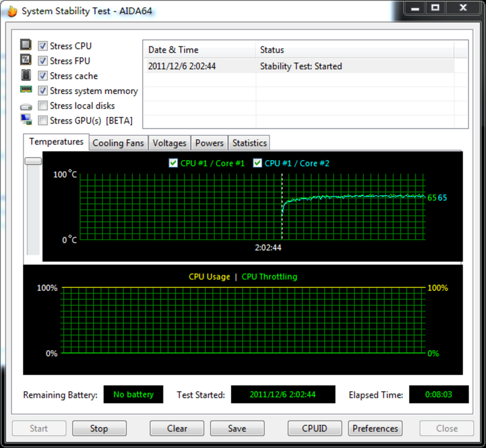This screenshot has height=448, width=486.
Task: Click the cache chip icon beside Stress cache
Action: click(x=26, y=75)
